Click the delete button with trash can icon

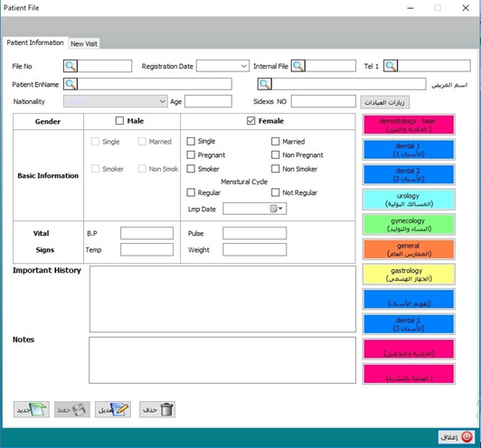(x=157, y=409)
